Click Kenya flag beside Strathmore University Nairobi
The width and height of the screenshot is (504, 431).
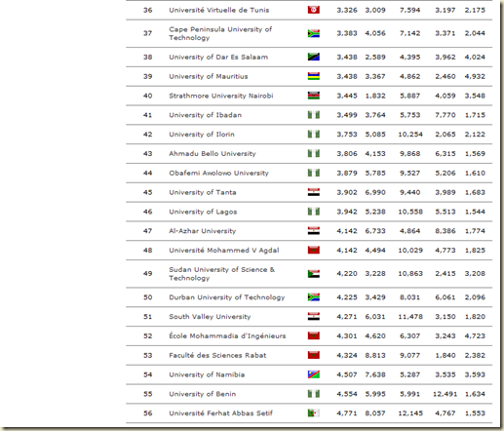tap(314, 96)
